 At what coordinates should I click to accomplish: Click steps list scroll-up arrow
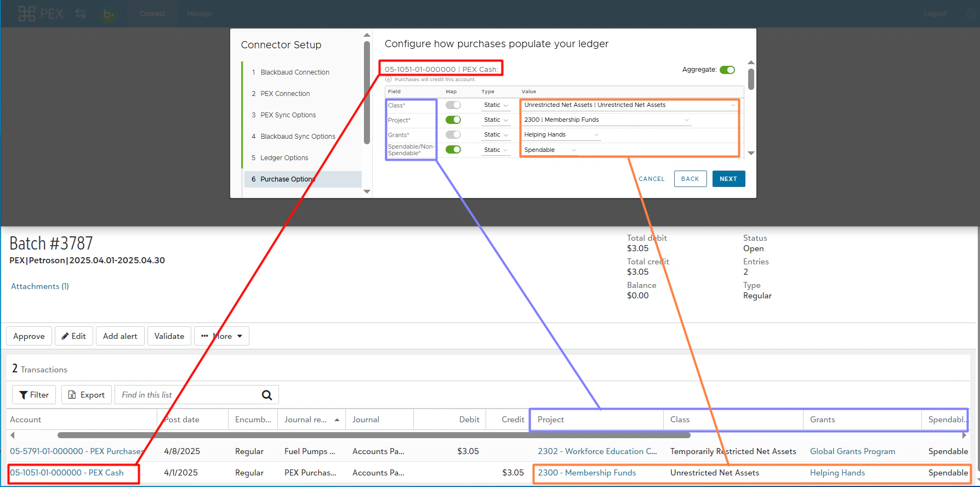(367, 36)
